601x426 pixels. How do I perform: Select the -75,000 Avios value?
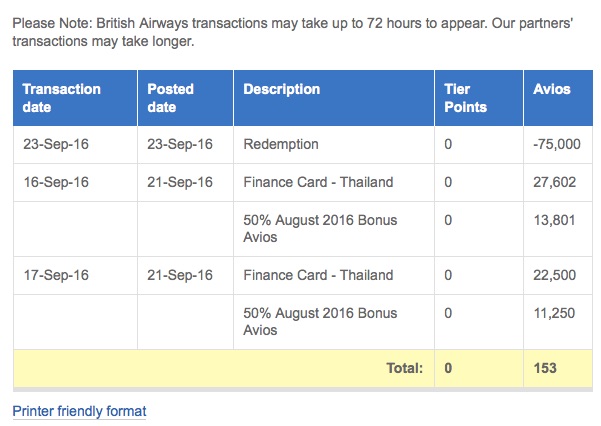click(x=557, y=145)
